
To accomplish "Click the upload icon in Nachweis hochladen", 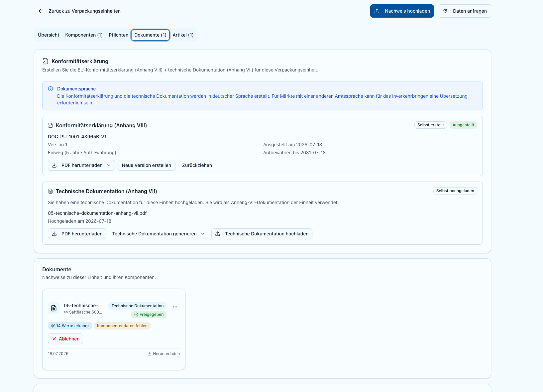I will point(377,11).
